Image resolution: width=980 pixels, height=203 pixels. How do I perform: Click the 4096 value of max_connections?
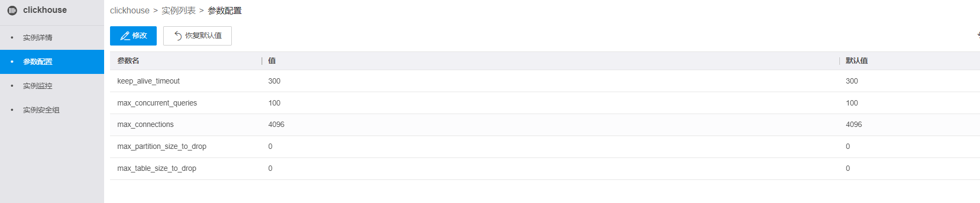(276, 124)
